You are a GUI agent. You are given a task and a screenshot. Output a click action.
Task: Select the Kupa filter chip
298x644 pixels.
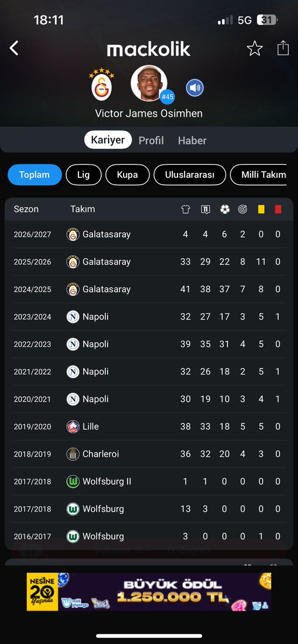click(x=127, y=175)
